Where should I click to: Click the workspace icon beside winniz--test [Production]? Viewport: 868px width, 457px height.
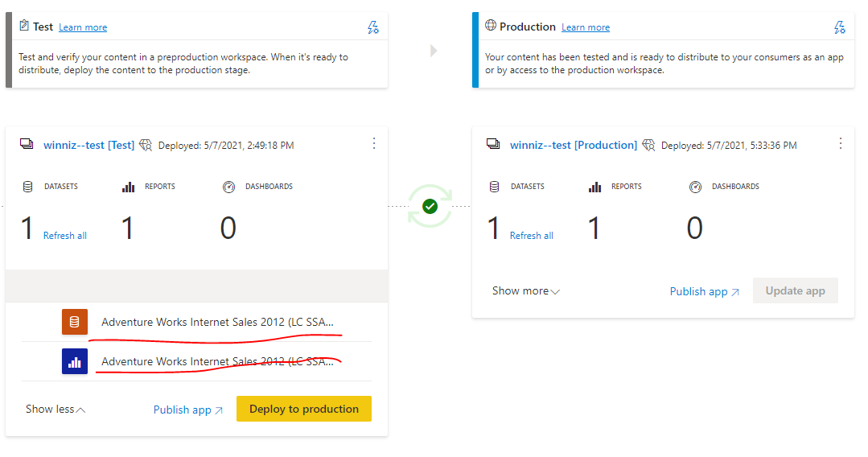(x=493, y=144)
